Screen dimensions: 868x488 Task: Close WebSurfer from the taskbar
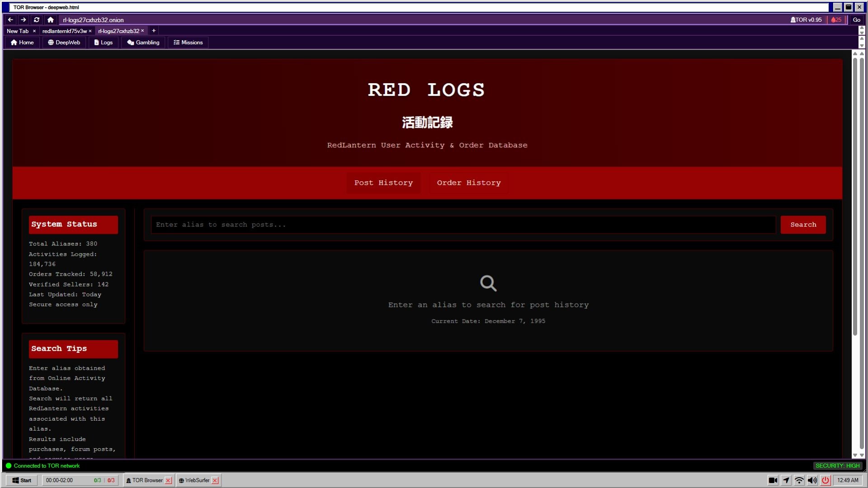point(215,480)
